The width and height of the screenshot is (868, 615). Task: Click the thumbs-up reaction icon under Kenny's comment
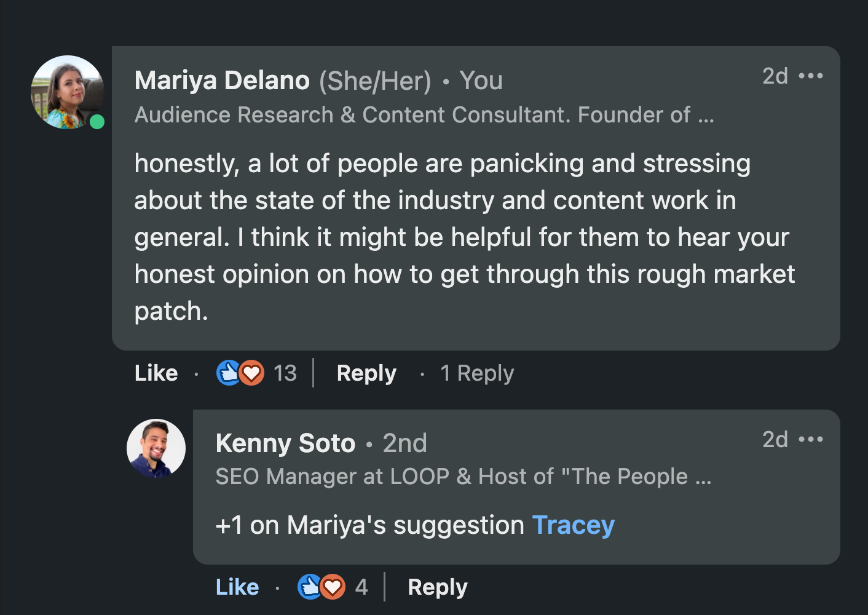point(307,587)
